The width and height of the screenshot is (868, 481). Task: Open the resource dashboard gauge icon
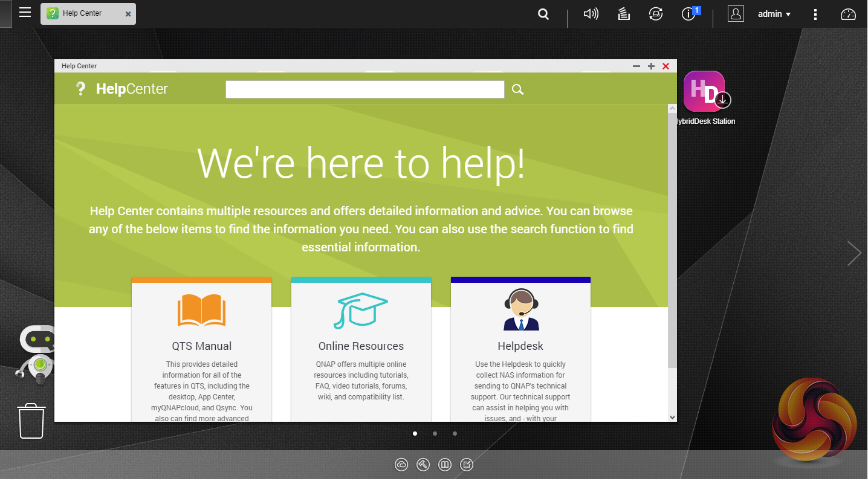(x=849, y=14)
